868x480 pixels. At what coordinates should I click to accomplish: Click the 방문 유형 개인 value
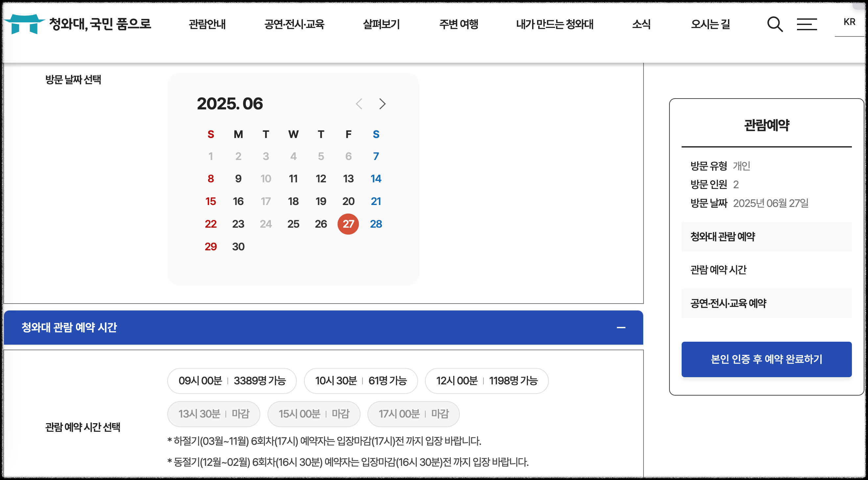tap(741, 166)
